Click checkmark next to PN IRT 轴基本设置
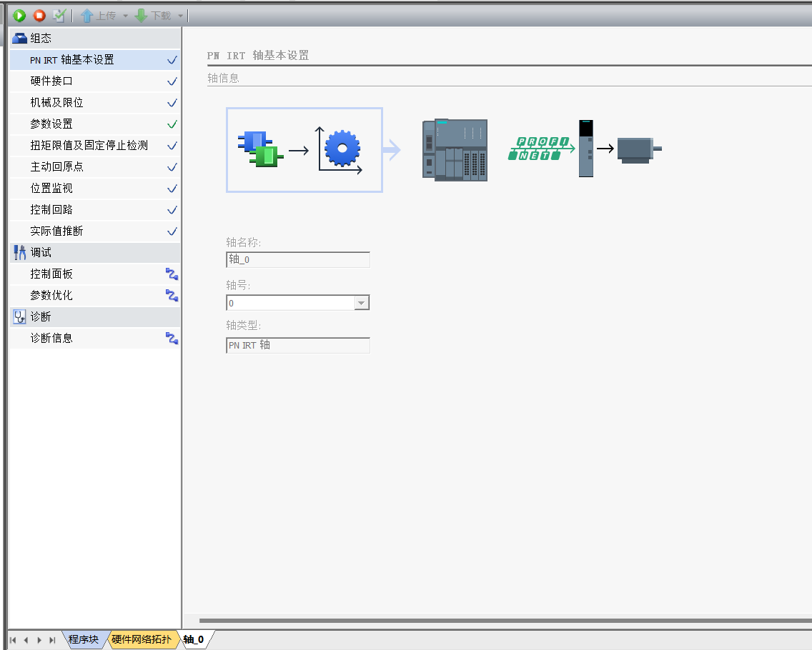This screenshot has height=650, width=812. (x=172, y=60)
